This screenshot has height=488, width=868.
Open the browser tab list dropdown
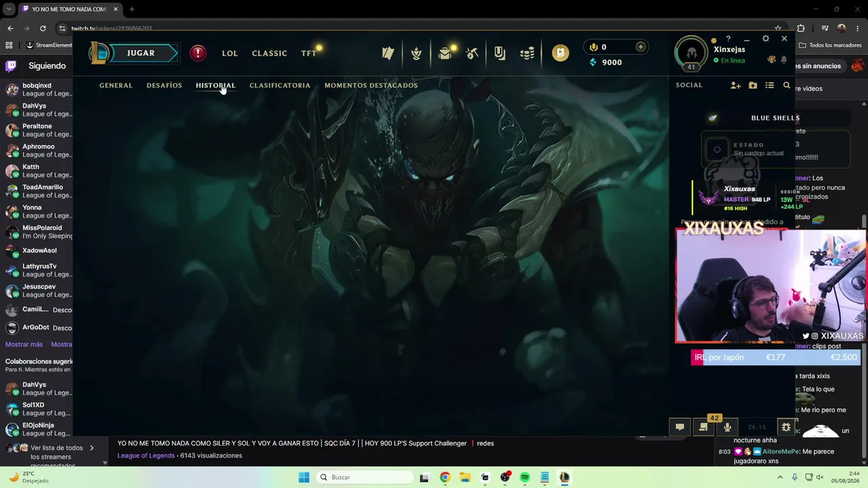point(9,9)
